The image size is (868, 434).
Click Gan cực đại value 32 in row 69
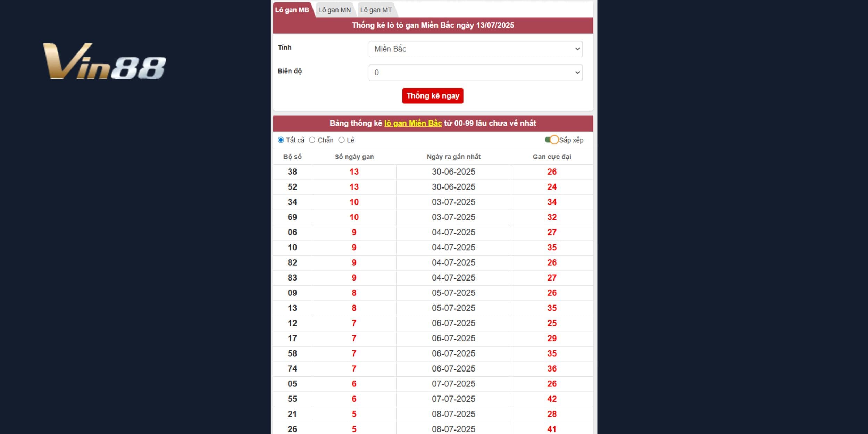click(x=552, y=217)
